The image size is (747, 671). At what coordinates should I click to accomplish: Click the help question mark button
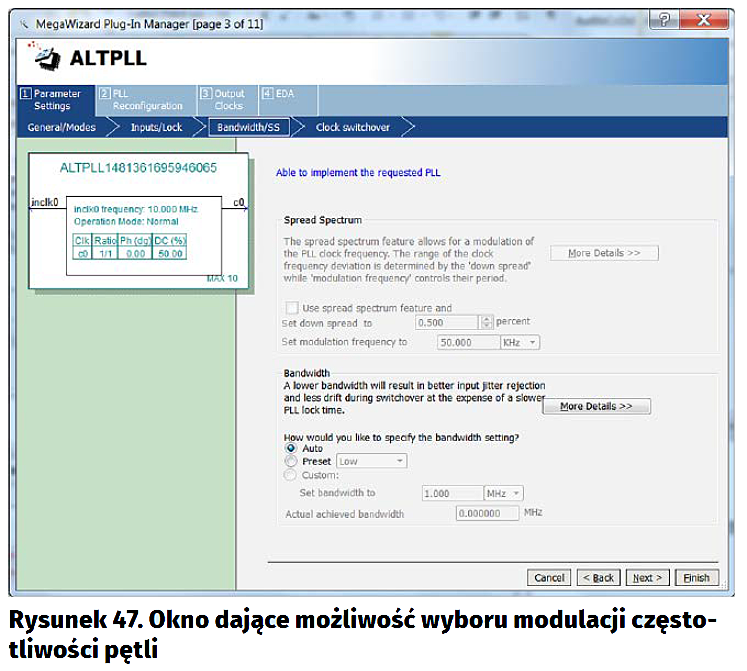point(661,20)
